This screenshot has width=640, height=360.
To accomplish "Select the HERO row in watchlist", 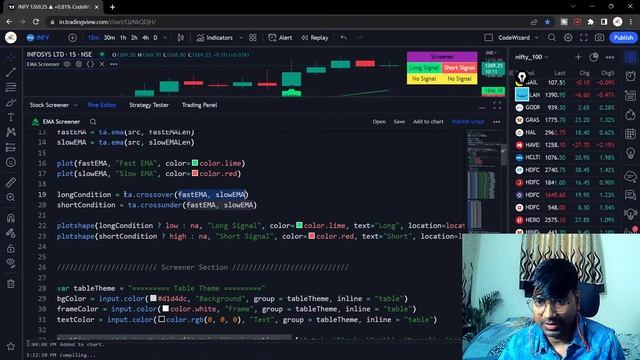I will (565, 220).
